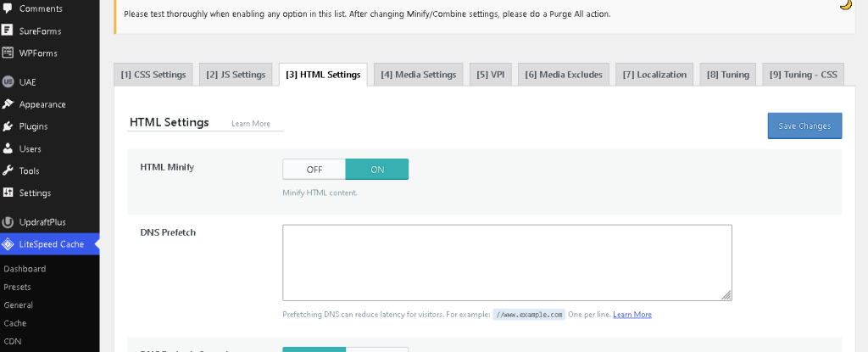Select the HTML Settings tab
The height and width of the screenshot is (352, 868).
(x=323, y=75)
